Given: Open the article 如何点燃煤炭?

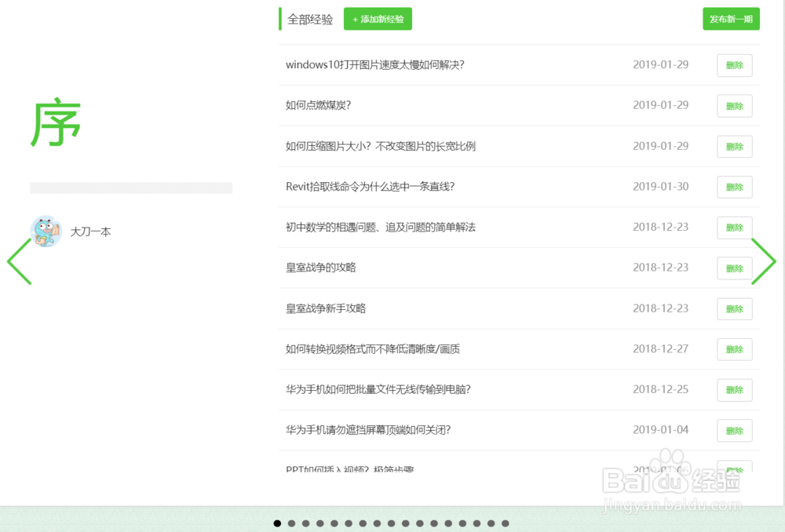Looking at the screenshot, I should [x=319, y=105].
